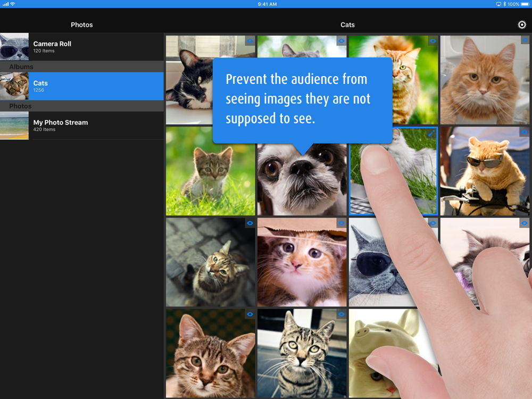Select the Cats album row
The width and height of the screenshot is (532, 399).
[x=82, y=86]
